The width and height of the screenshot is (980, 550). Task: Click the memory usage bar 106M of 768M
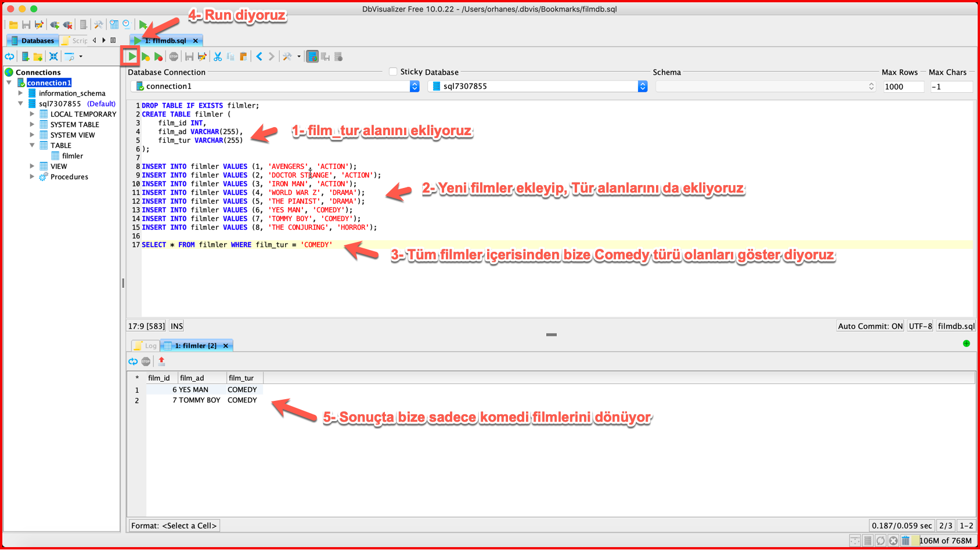point(945,541)
